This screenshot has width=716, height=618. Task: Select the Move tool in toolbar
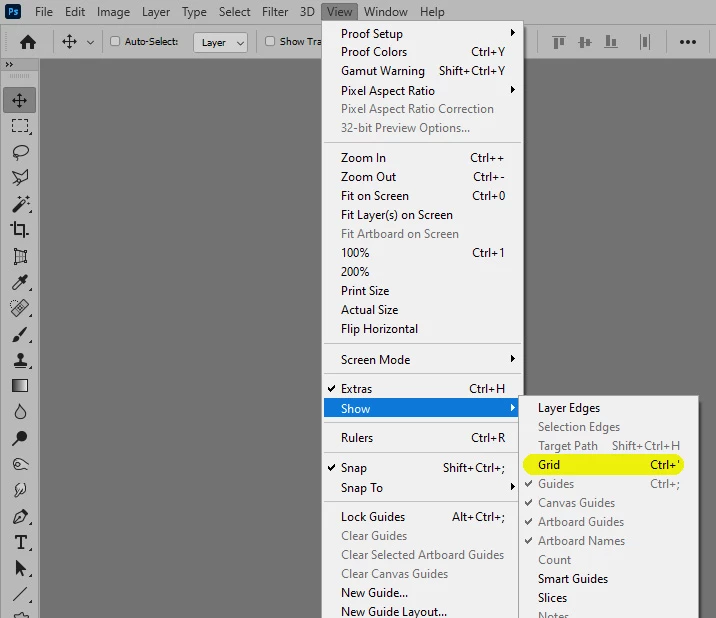[x=20, y=100]
